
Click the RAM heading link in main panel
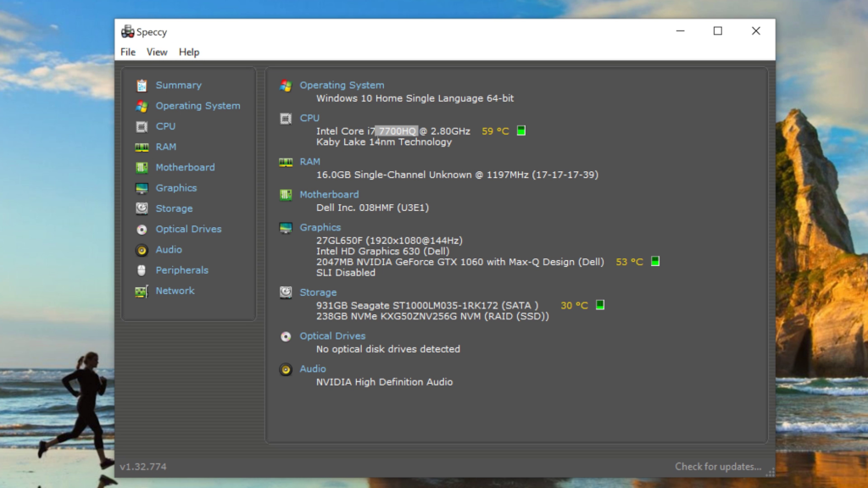(x=310, y=162)
